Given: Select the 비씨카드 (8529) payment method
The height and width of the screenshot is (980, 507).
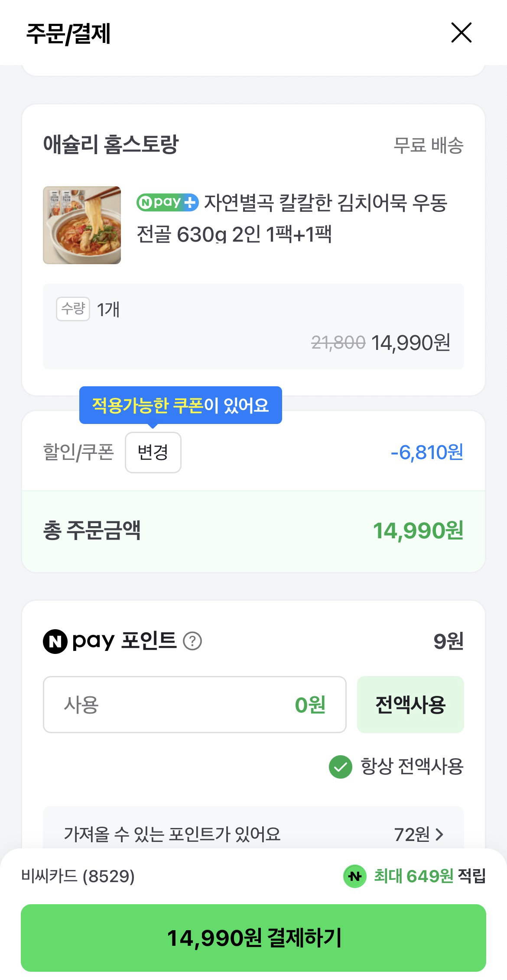Looking at the screenshot, I should click(x=78, y=877).
